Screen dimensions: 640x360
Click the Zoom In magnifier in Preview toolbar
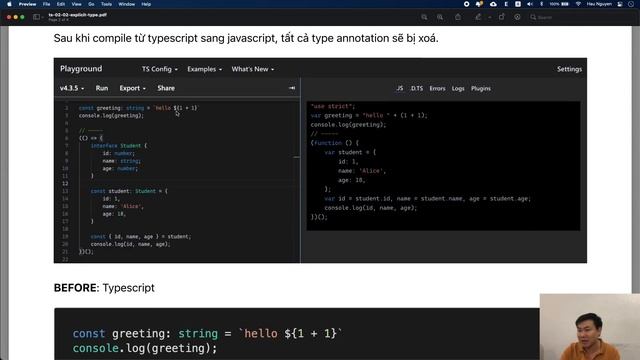[x=440, y=17]
